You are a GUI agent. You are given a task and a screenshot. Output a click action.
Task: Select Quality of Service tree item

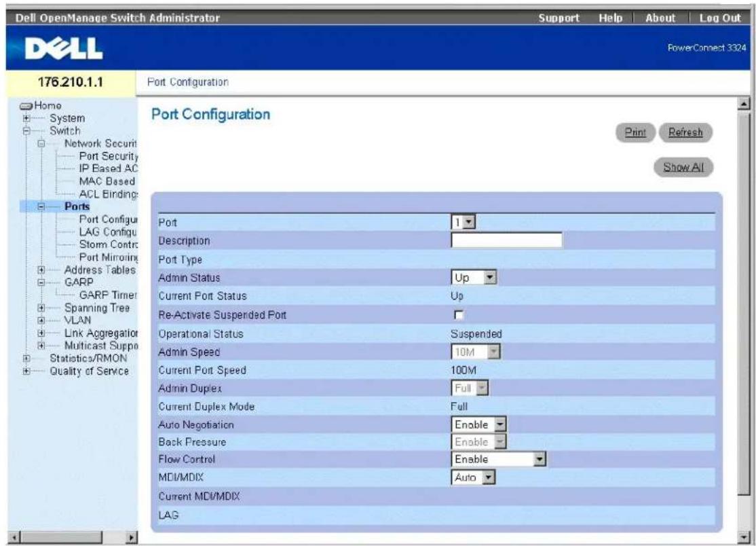pyautogui.click(x=89, y=371)
